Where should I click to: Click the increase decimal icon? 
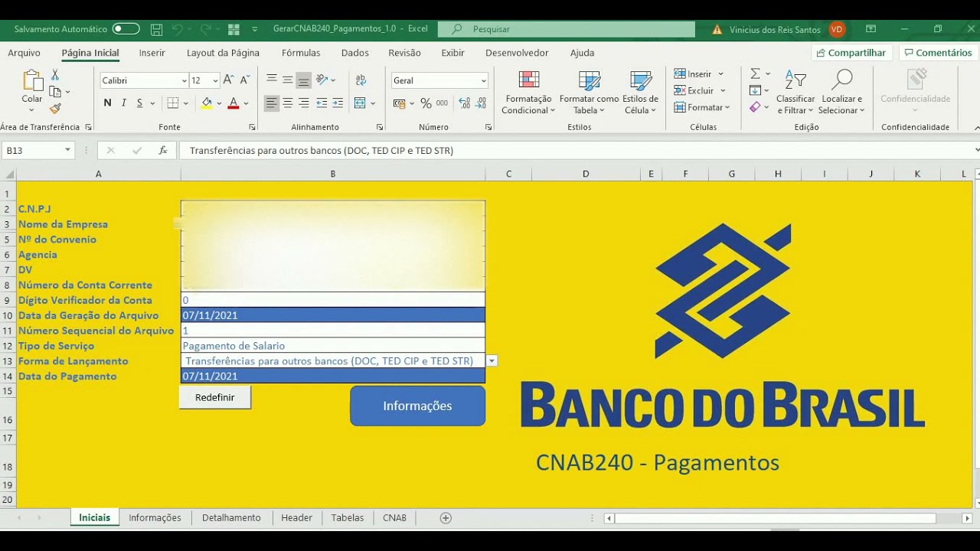(x=464, y=103)
